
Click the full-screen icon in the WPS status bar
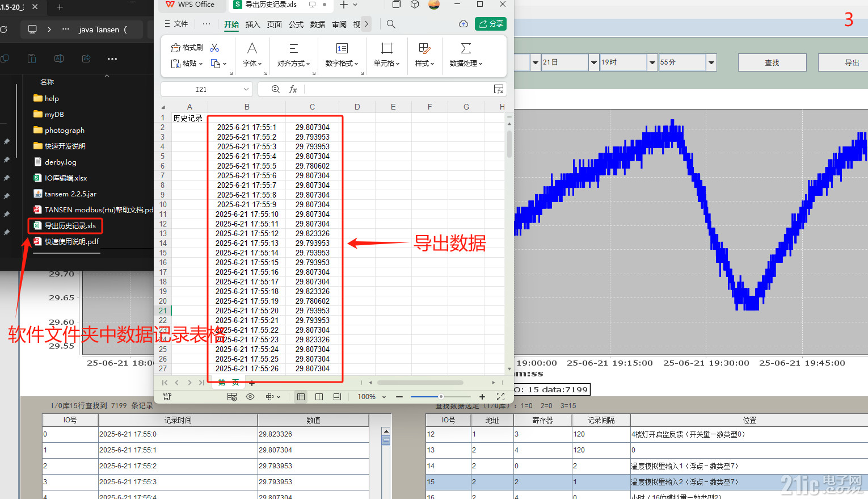500,397
